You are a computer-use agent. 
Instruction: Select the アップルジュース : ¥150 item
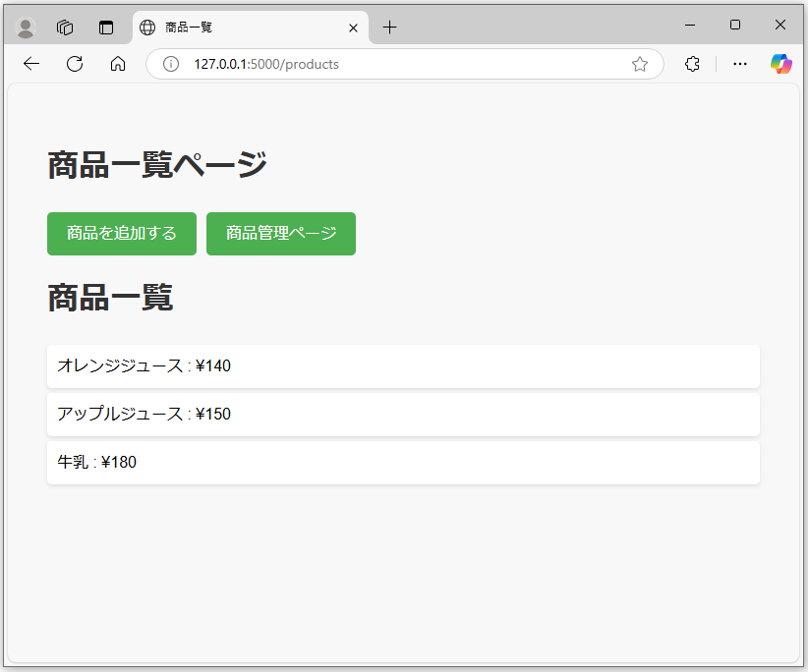tap(403, 415)
